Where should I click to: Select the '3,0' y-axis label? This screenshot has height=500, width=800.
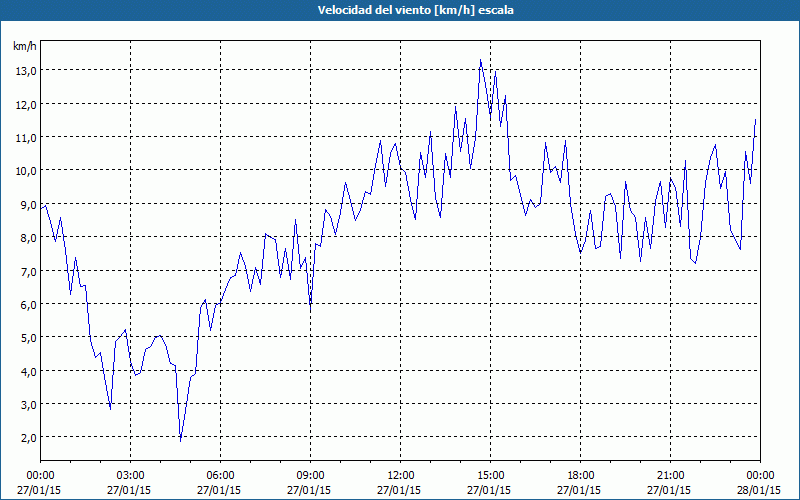coord(28,405)
